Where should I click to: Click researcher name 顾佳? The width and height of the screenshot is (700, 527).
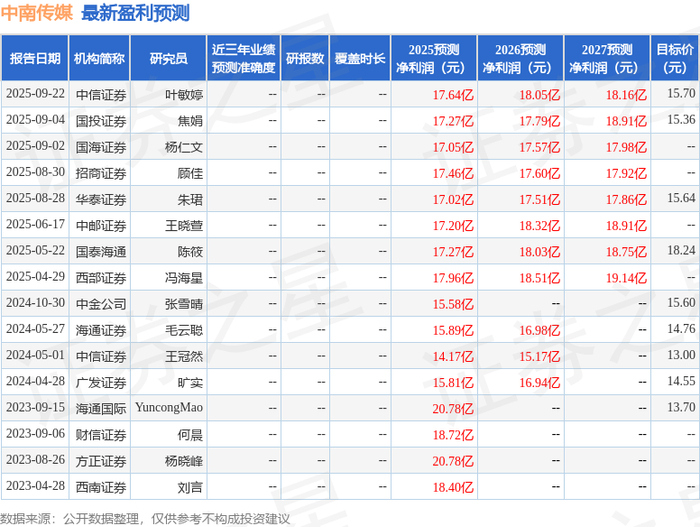190,173
